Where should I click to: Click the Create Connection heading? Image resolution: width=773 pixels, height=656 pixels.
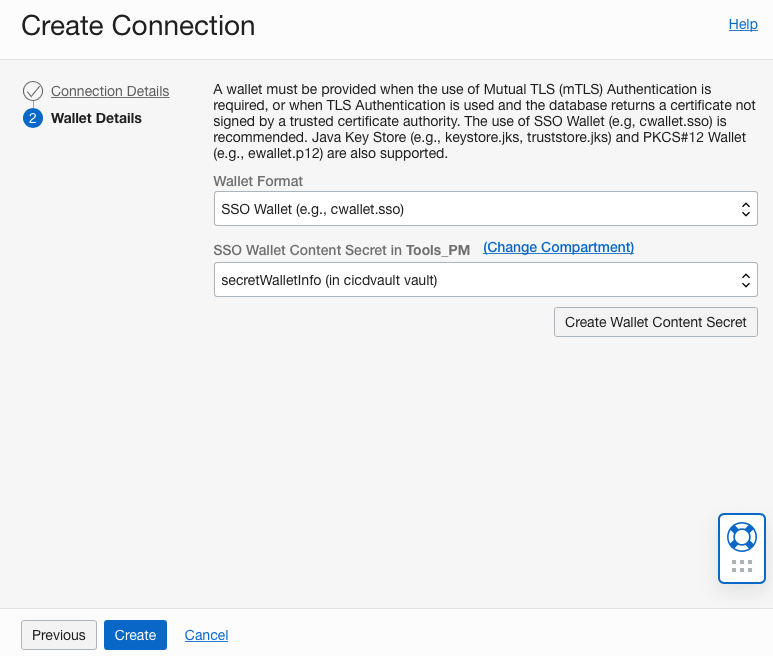pyautogui.click(x=138, y=25)
